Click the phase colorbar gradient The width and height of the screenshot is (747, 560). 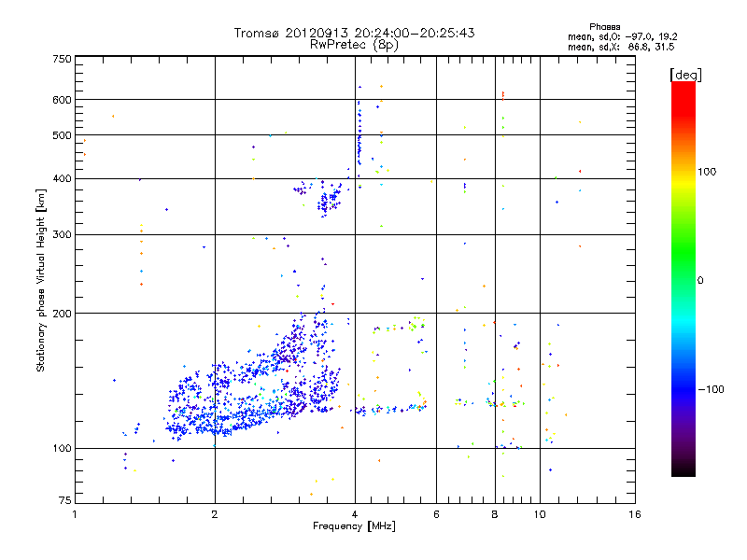[684, 279]
